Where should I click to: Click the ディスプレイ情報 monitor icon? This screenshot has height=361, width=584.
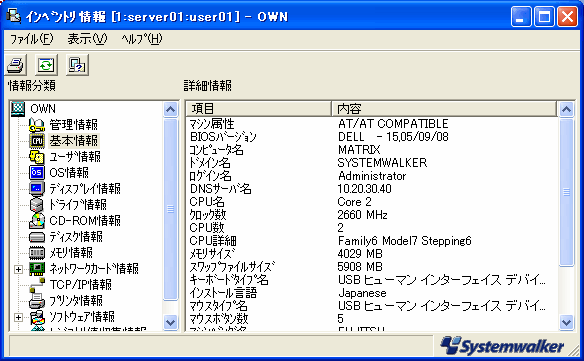[37, 189]
